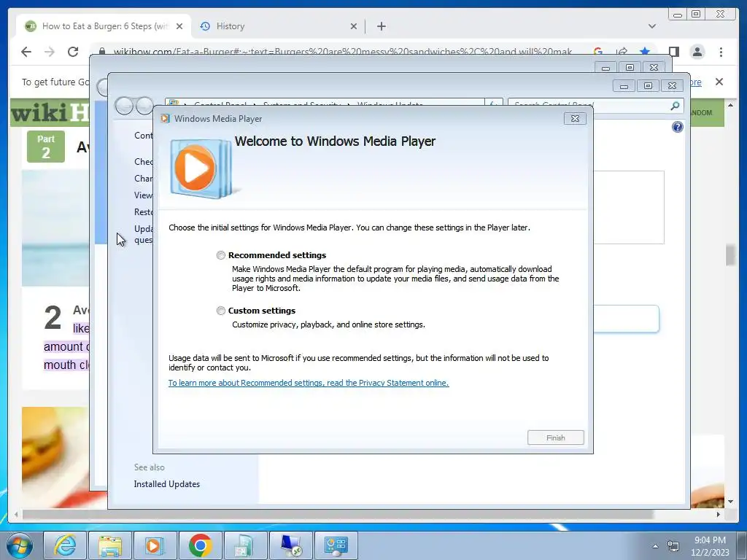This screenshot has width=747, height=560.
Task: Click the Chrome address bar URL
Action: pyautogui.click(x=343, y=52)
